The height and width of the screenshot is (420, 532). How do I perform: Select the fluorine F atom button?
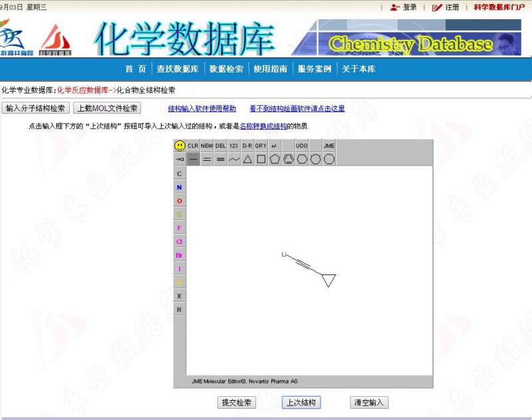(x=180, y=228)
